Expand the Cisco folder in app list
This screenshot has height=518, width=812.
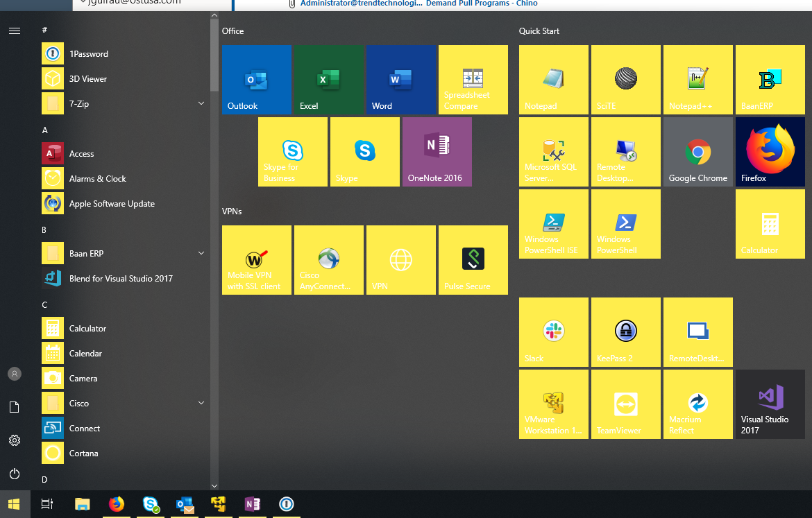click(201, 404)
